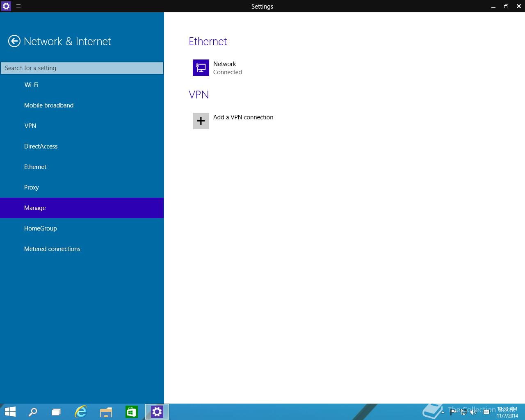Screen dimensions: 525x420
Task: Open Task View on the taskbar
Action: click(x=56, y=412)
